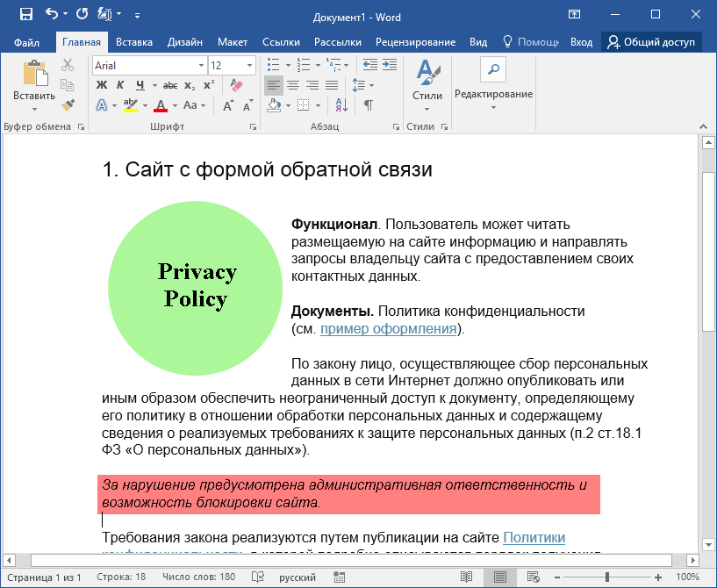Decrease the paragraph indent
The width and height of the screenshot is (717, 588).
(x=370, y=65)
